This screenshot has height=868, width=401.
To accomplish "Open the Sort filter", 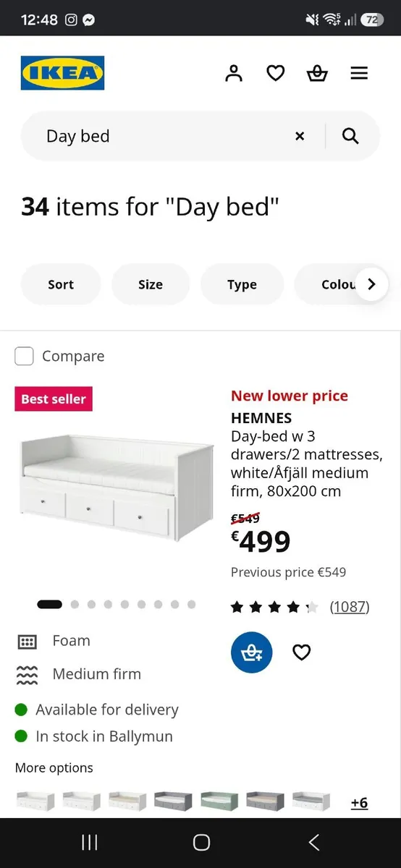I will 61,284.
